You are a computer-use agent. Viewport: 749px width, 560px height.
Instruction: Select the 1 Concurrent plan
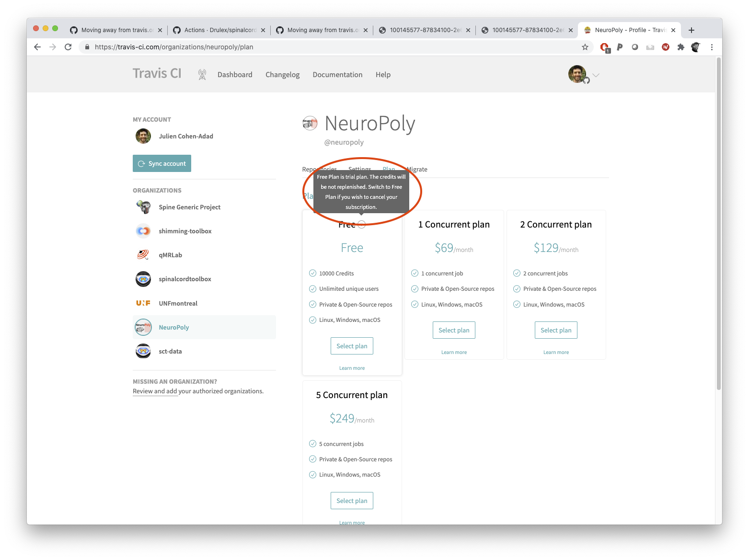[454, 330]
